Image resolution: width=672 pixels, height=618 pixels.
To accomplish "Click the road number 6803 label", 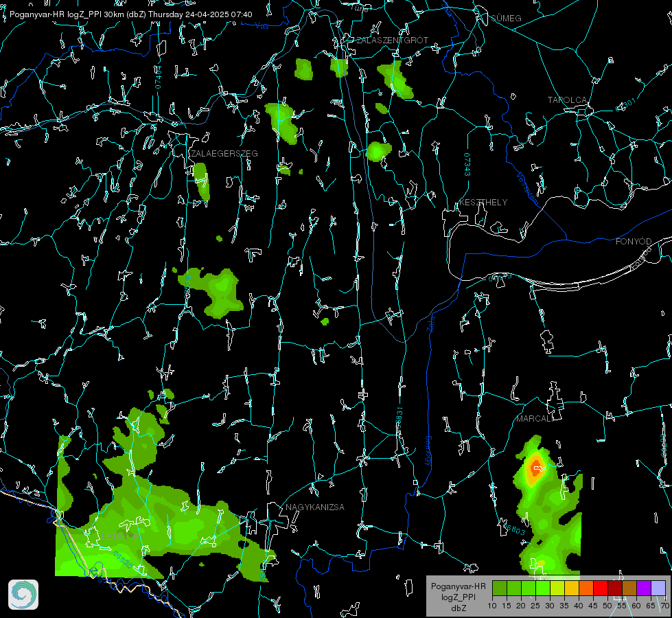I will (514, 529).
